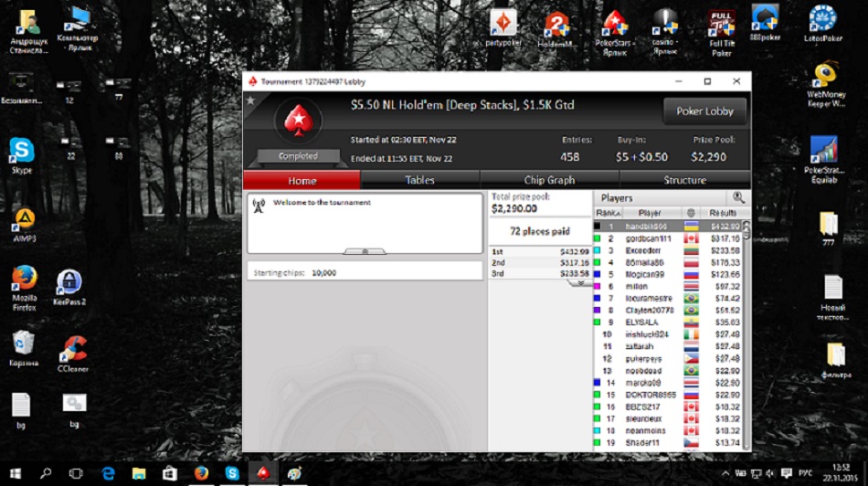This screenshot has width=868, height=486.
Task: Launch Microsoft Edge from taskbar
Action: pos(108,473)
